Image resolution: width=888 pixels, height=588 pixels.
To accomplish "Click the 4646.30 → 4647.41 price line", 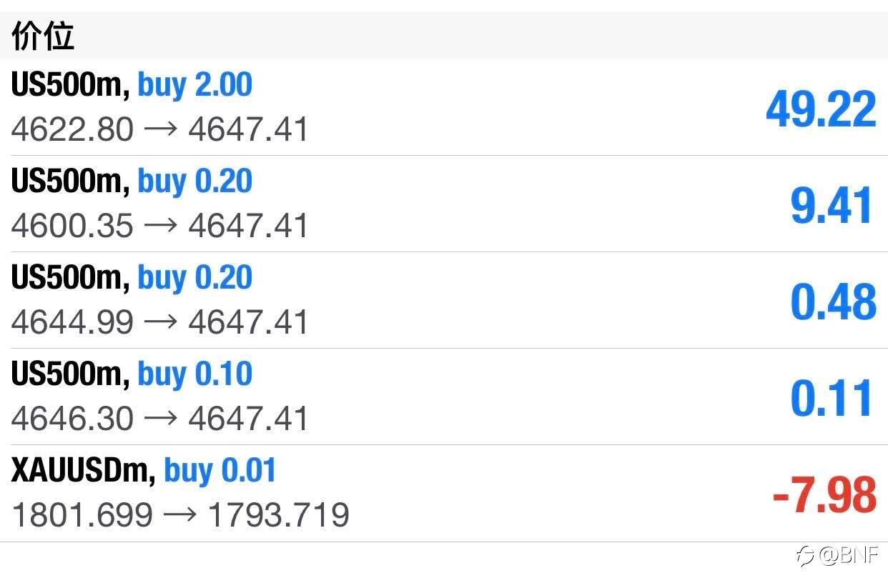I will [x=159, y=419].
